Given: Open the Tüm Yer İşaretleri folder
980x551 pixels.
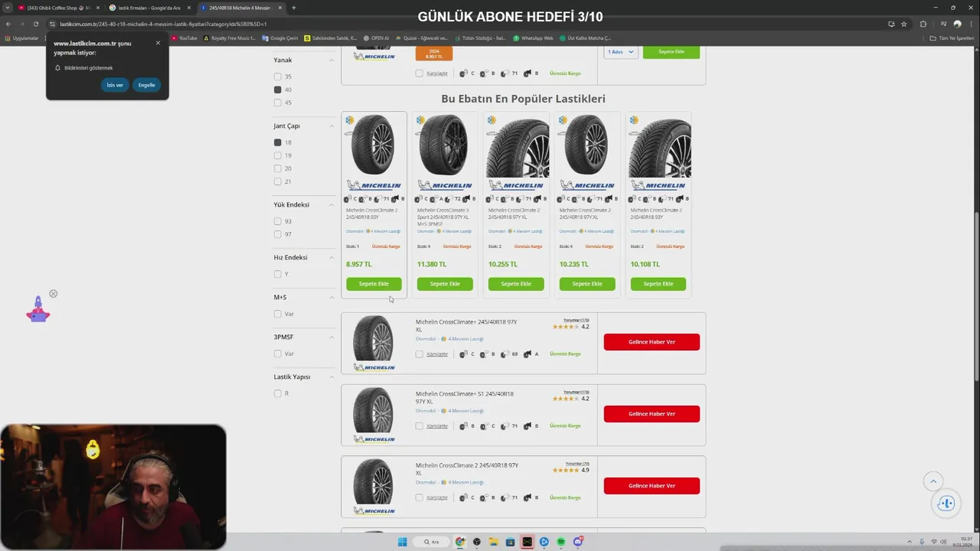Looking at the screenshot, I should tap(952, 37).
